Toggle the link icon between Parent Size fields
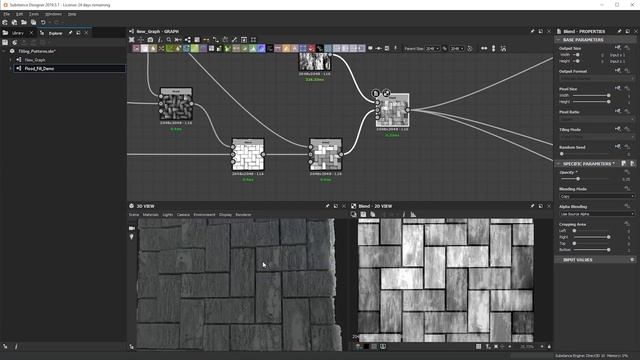 click(444, 49)
